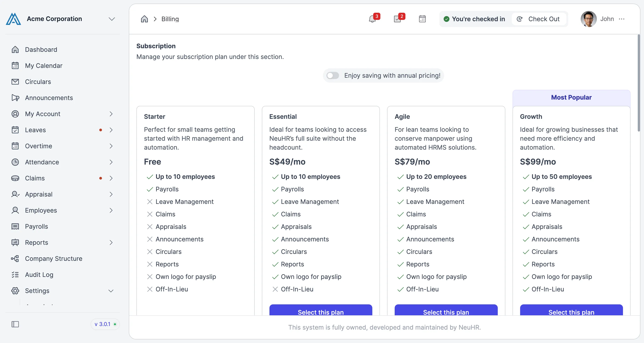
Task: Click John's profile avatar
Action: click(x=589, y=19)
